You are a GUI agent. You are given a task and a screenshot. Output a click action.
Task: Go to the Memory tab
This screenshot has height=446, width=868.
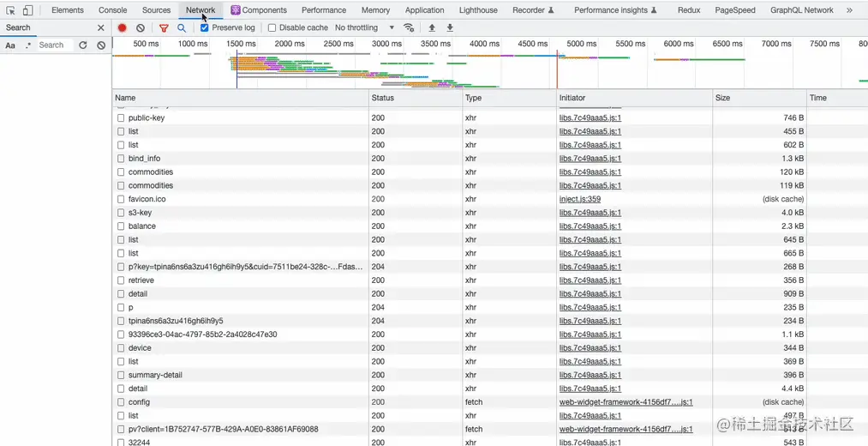(x=375, y=10)
